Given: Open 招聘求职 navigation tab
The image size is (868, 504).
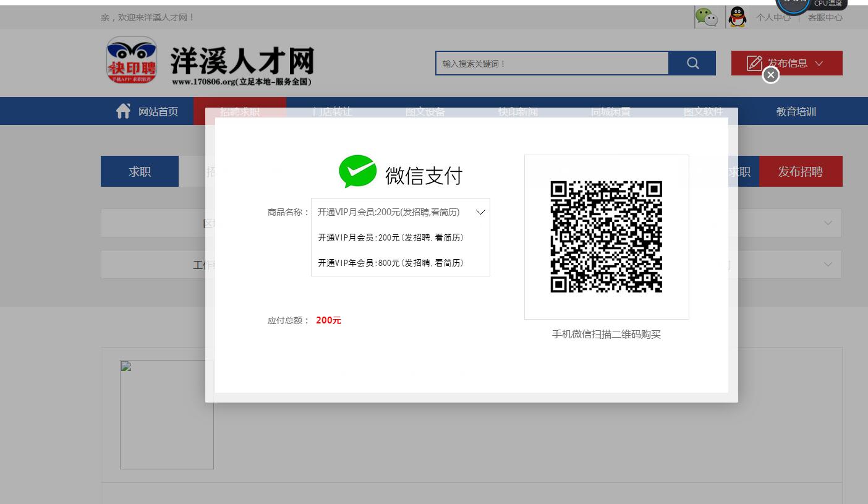Looking at the screenshot, I should click(240, 111).
